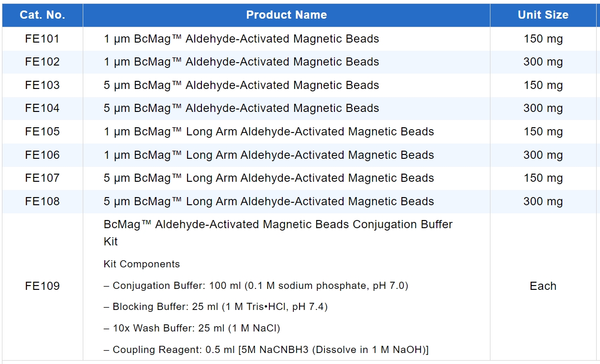Click catalog number FE109 cell
This screenshot has width=600, height=364.
click(x=42, y=286)
